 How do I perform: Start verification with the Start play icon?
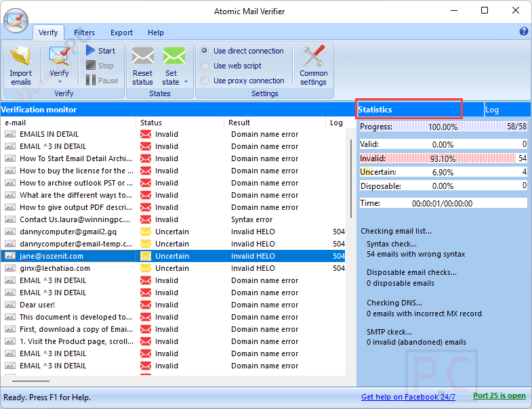click(x=90, y=51)
